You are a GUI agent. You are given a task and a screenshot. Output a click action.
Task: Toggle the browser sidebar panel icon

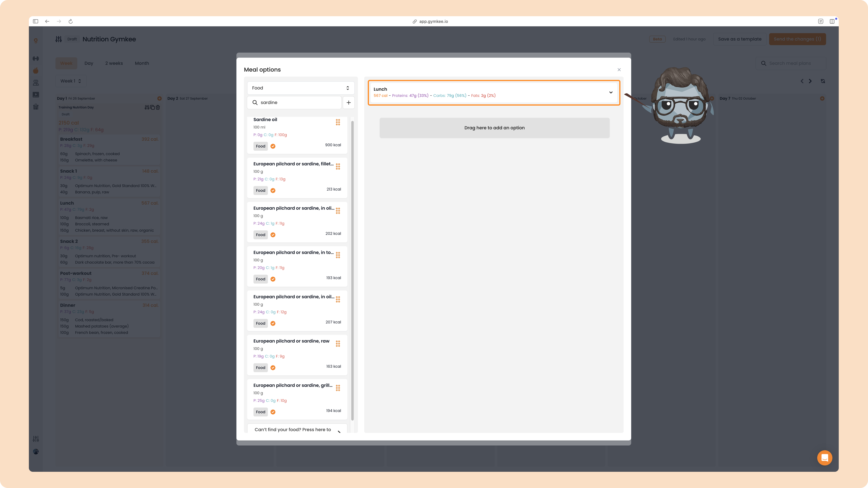click(x=35, y=21)
